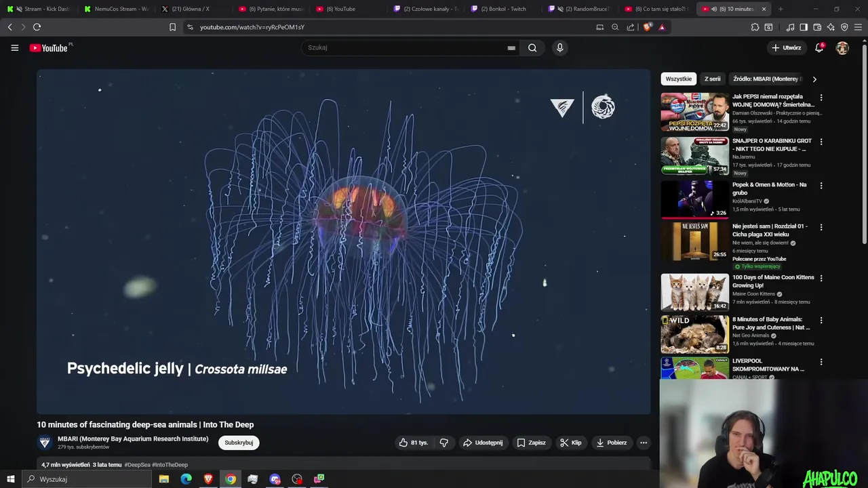Open File Explorer from the taskbar
Image resolution: width=868 pixels, height=488 pixels.
click(x=164, y=479)
